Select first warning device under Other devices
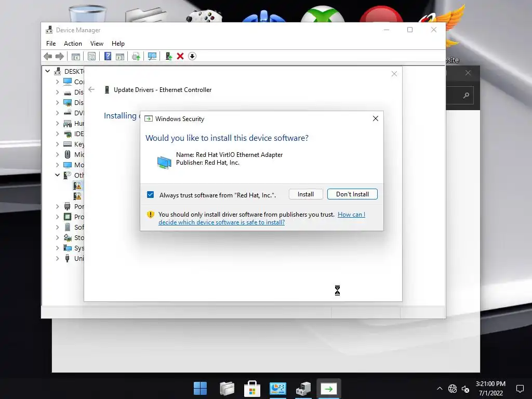532x399 pixels. pos(77,185)
